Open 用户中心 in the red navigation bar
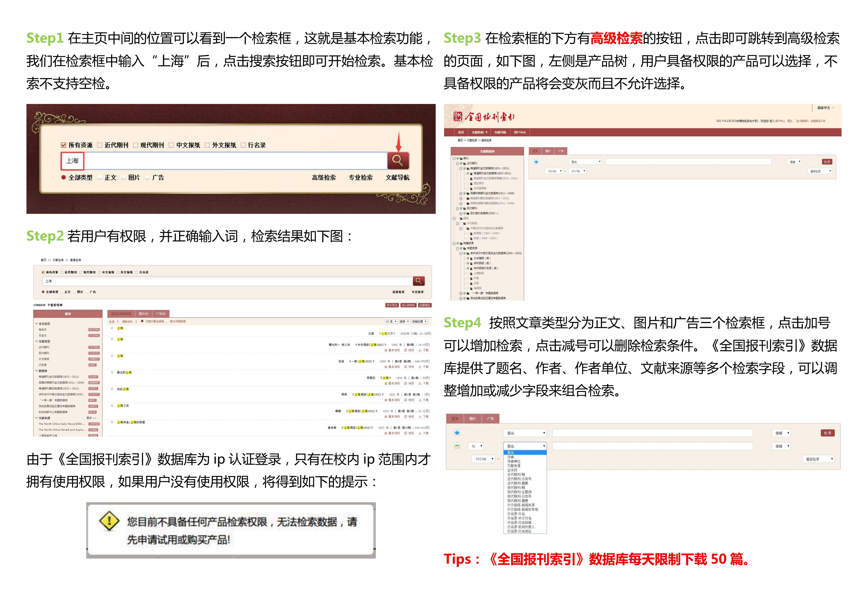 (x=520, y=132)
